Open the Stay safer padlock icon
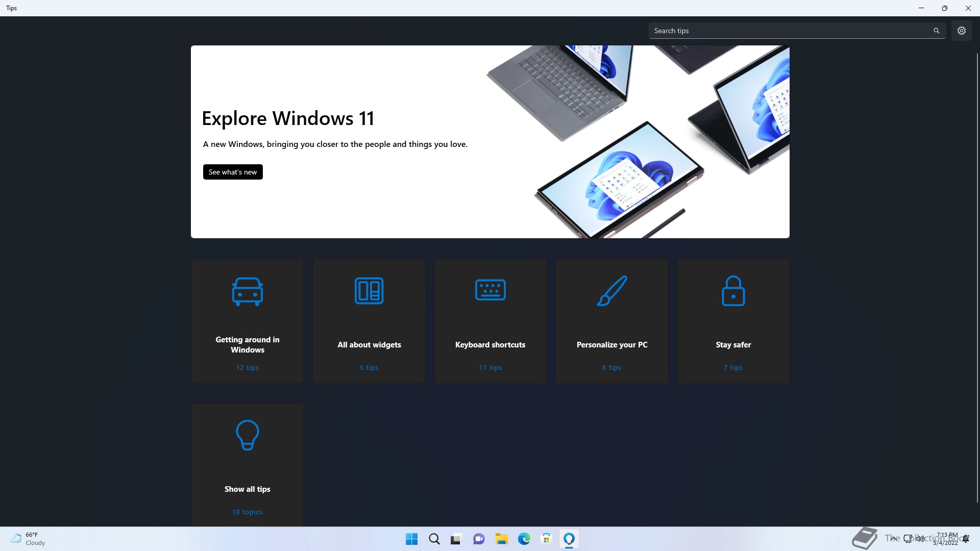 [733, 291]
